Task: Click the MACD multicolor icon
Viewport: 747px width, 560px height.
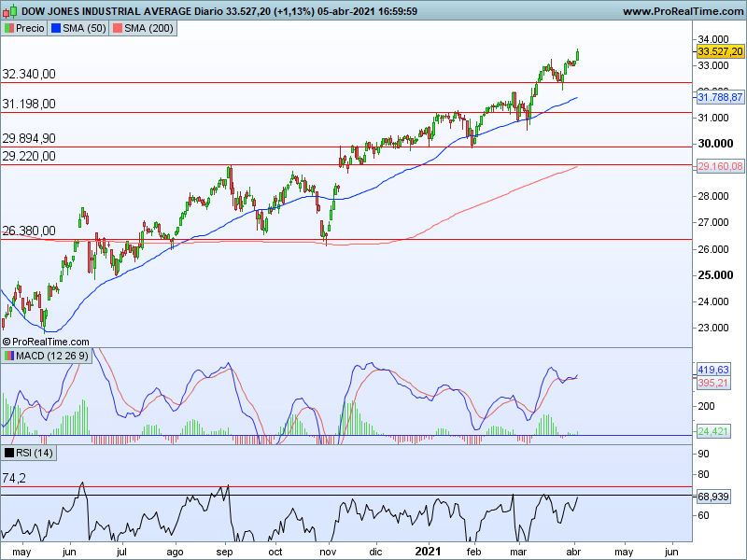Action: 9,357
